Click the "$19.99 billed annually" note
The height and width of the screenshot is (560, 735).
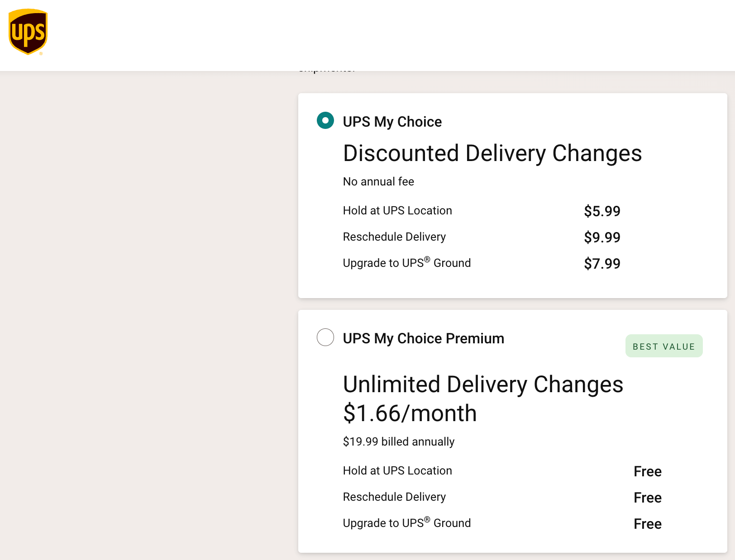[x=398, y=441]
